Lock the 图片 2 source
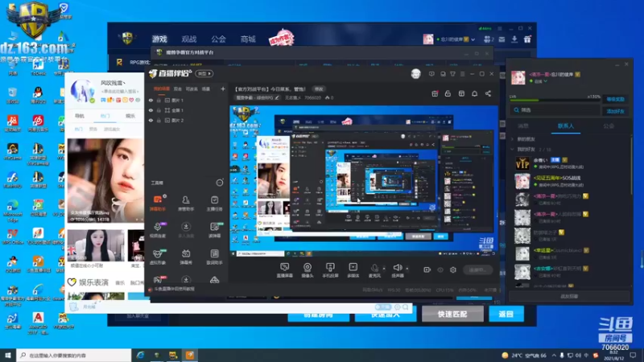 (159, 120)
